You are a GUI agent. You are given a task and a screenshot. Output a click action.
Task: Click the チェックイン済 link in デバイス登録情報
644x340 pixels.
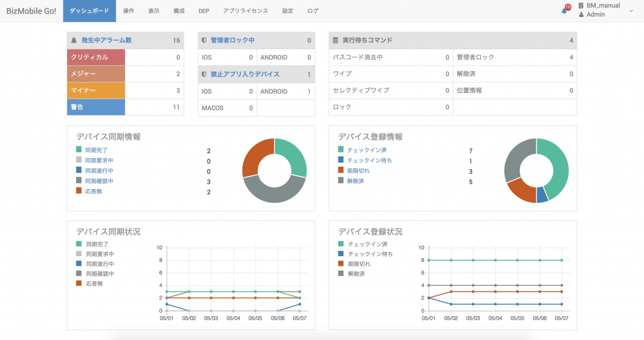367,150
